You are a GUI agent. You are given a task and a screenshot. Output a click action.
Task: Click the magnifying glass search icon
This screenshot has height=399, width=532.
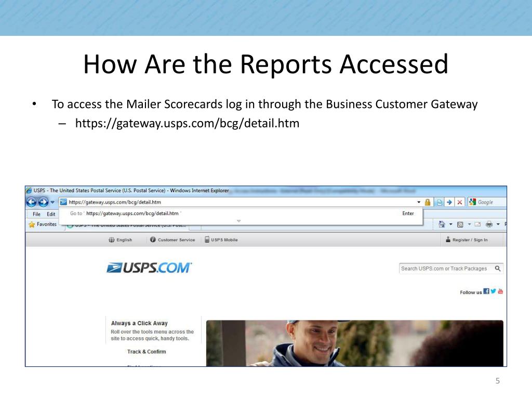click(x=497, y=269)
